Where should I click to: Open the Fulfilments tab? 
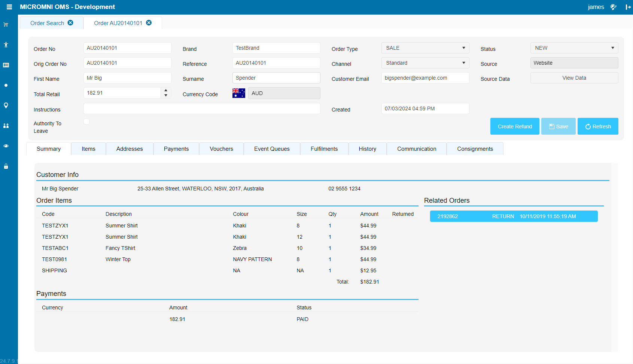coord(324,149)
